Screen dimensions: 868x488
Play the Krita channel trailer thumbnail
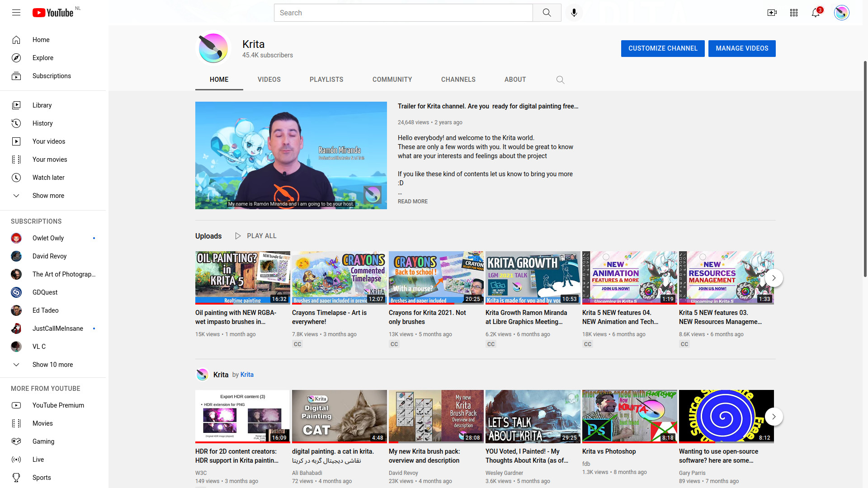click(291, 155)
